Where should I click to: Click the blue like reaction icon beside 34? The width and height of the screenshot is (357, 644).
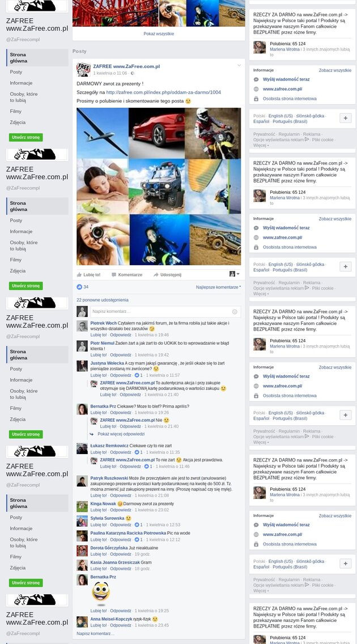tap(79, 287)
